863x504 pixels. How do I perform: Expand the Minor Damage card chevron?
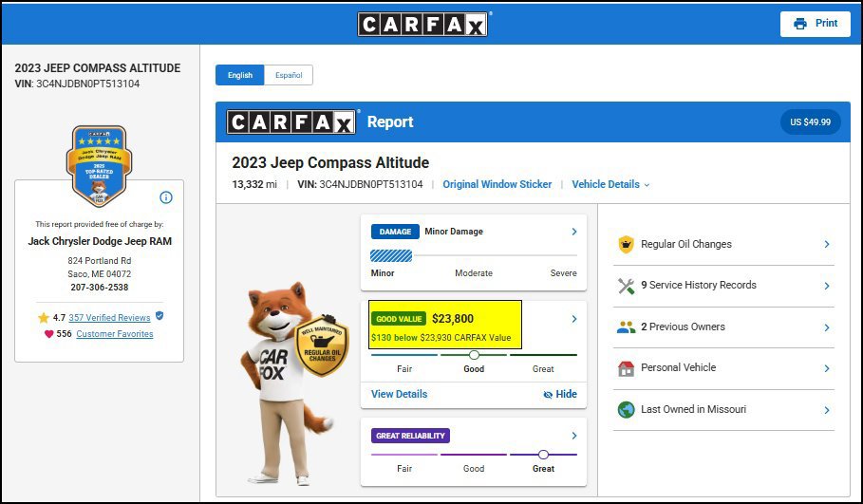574,232
